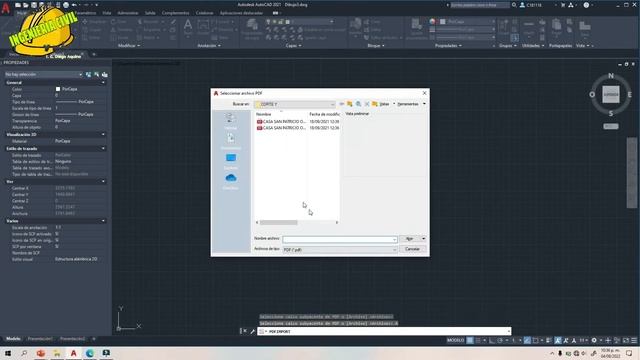Click the PowerPoint icon in Windows taskbar
The height and width of the screenshot is (360, 640).
[x=41, y=353]
